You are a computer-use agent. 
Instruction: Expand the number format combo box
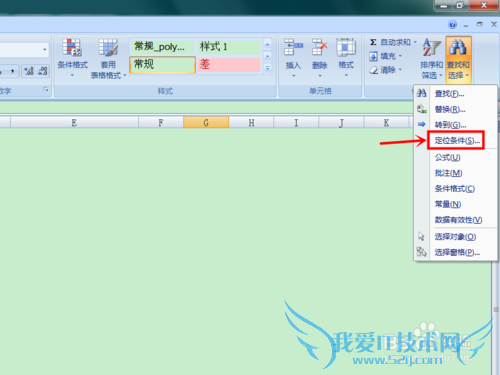point(45,50)
